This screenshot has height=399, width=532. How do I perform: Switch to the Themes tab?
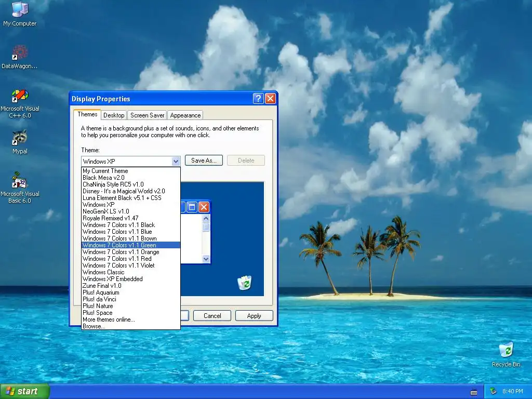pyautogui.click(x=87, y=114)
